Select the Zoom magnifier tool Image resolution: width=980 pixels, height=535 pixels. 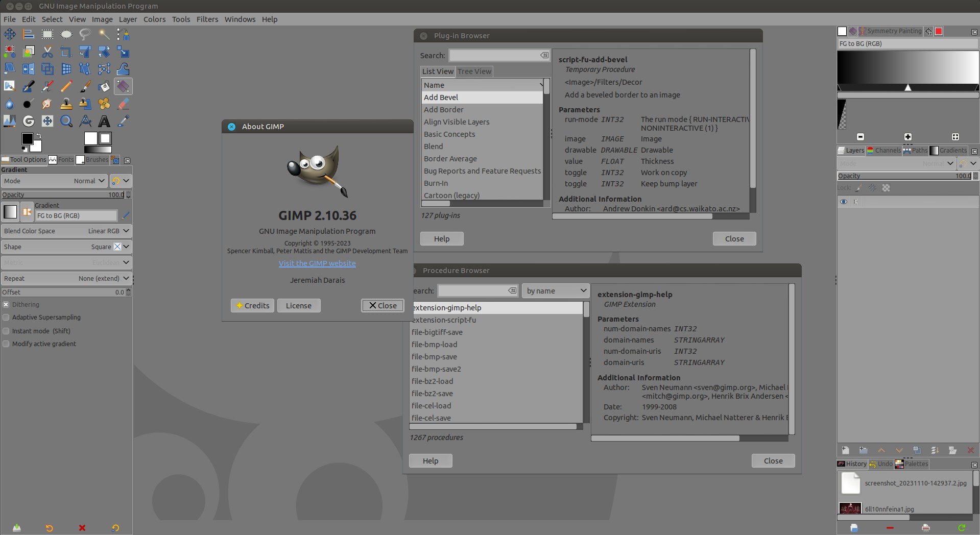tap(66, 121)
